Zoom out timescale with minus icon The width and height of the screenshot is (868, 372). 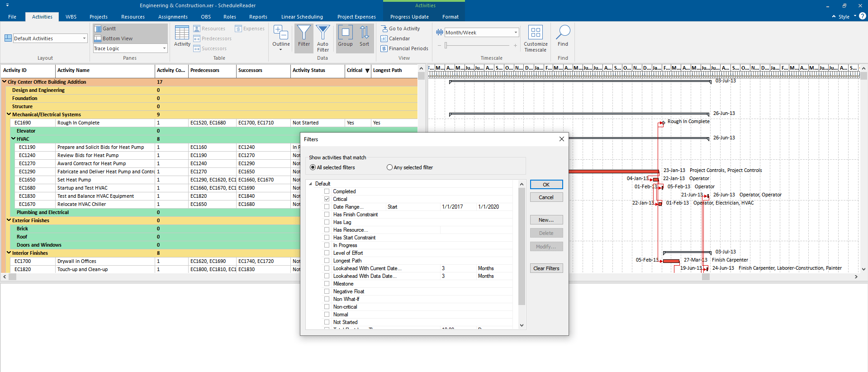point(439,45)
